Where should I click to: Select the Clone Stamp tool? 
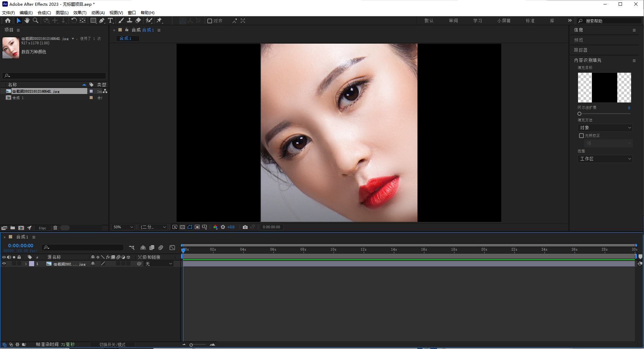[129, 21]
